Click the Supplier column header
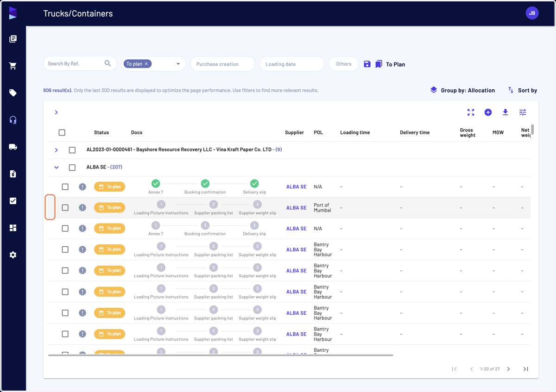The height and width of the screenshot is (392, 556). [294, 132]
